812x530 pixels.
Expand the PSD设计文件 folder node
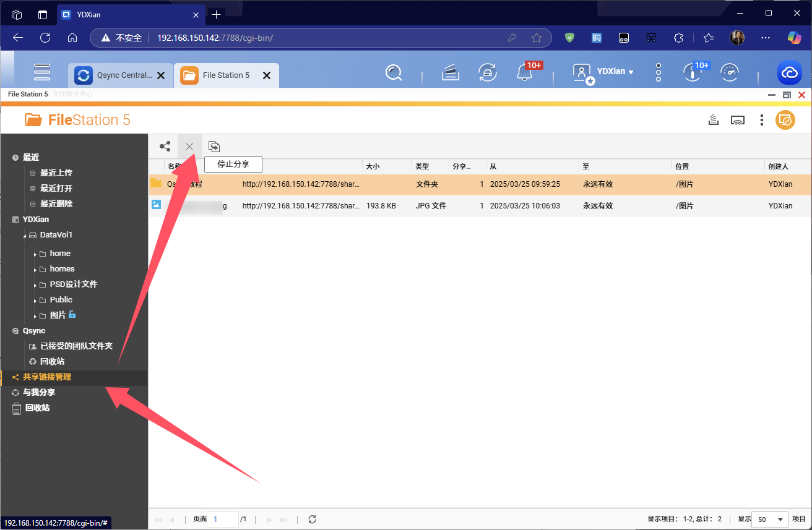click(35, 284)
